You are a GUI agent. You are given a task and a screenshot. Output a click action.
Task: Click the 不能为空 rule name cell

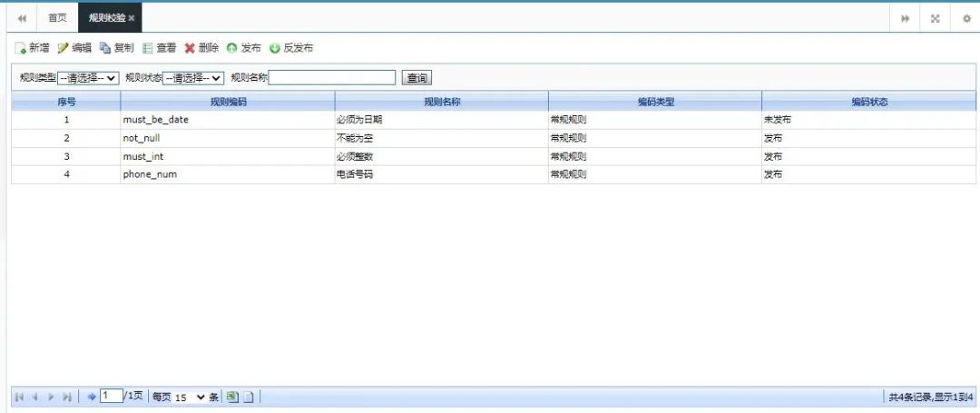(442, 138)
